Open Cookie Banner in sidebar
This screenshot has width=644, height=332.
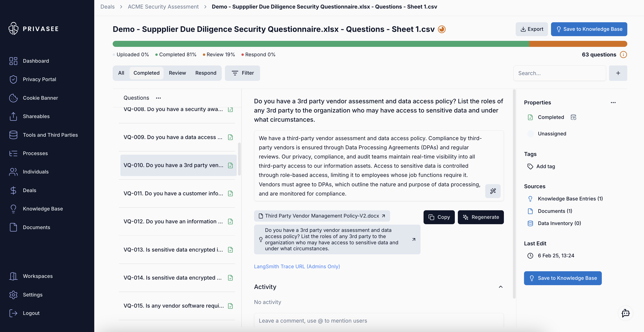click(x=40, y=98)
